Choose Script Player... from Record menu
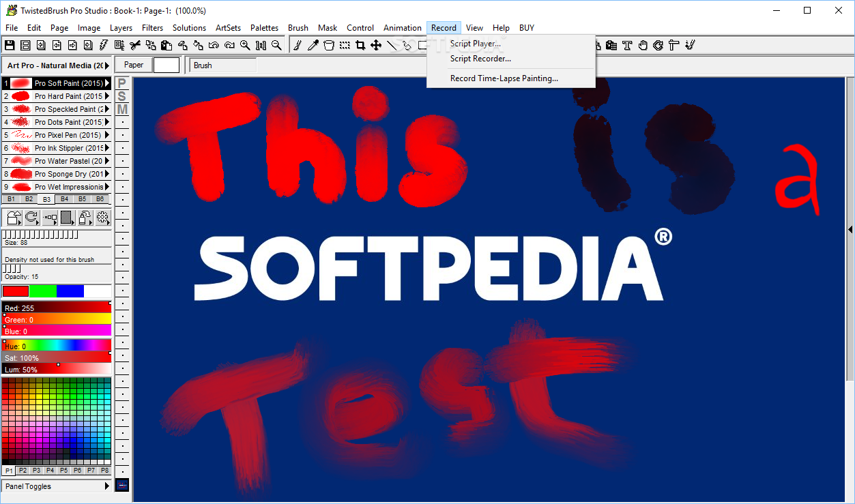855x504 pixels. [475, 44]
